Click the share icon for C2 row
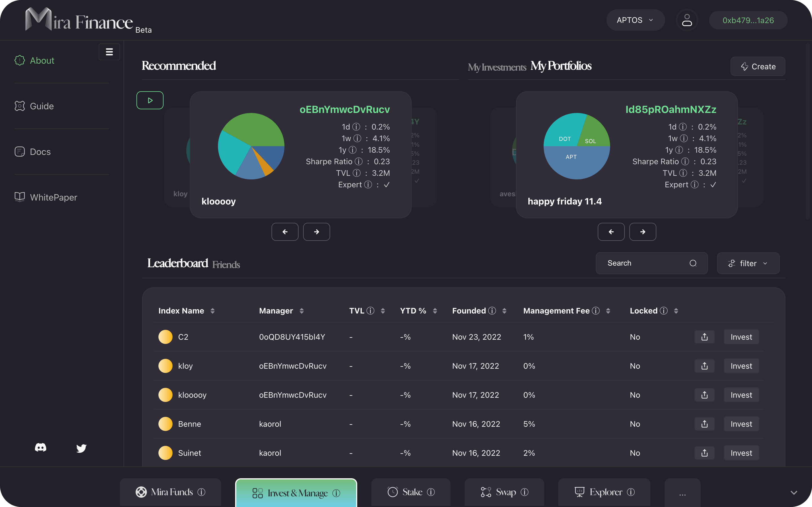 pos(704,337)
